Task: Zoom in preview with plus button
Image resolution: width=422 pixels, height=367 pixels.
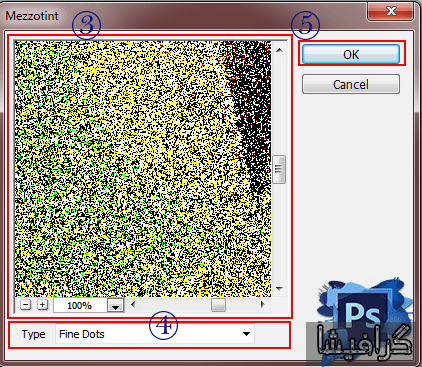Action: (42, 305)
